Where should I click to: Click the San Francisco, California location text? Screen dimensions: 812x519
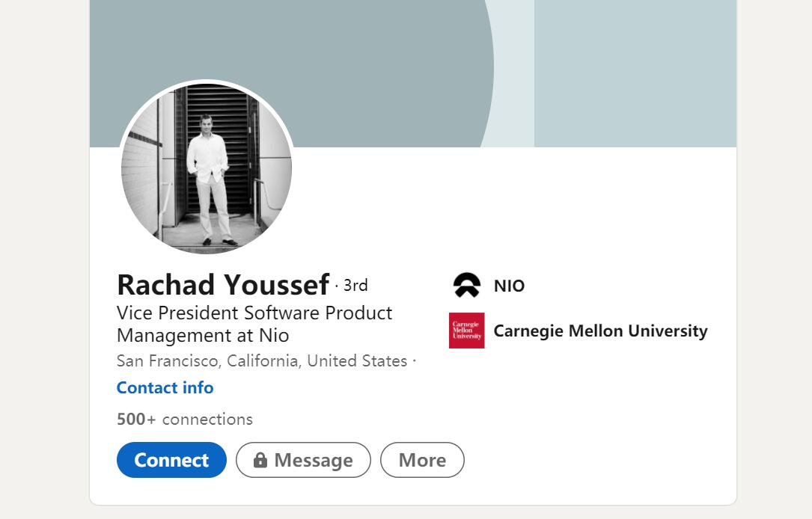[x=262, y=360]
